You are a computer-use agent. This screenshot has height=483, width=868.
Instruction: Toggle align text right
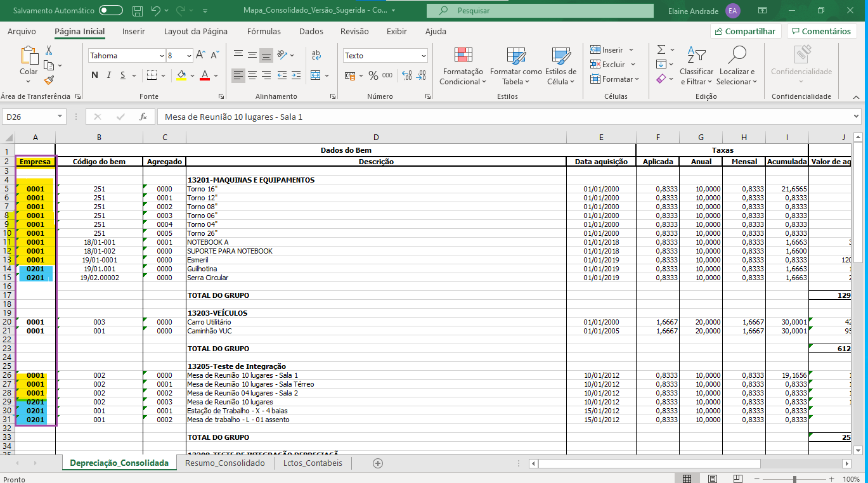[266, 75]
